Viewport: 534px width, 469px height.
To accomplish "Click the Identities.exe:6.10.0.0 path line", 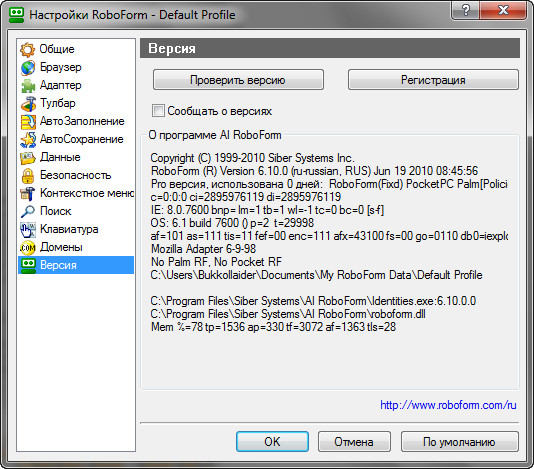I will coord(313,301).
